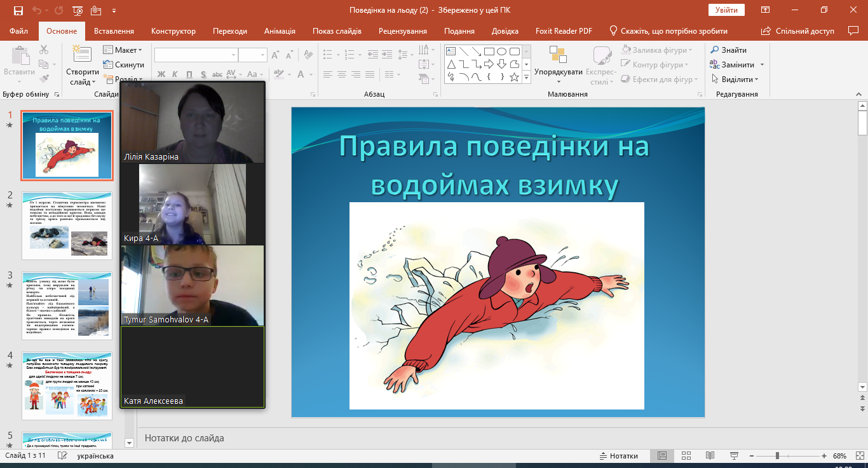Select slide 3 thumbnail
The image size is (868, 468).
pyautogui.click(x=67, y=306)
